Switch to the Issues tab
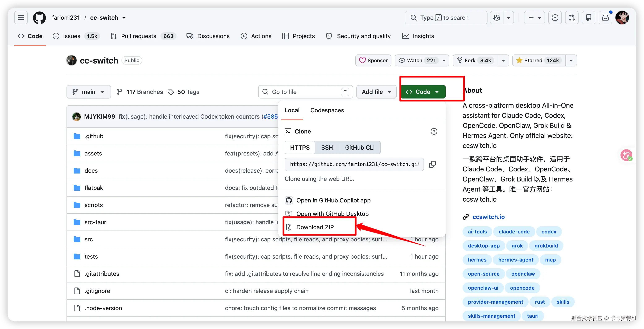644x329 pixels. tap(76, 36)
